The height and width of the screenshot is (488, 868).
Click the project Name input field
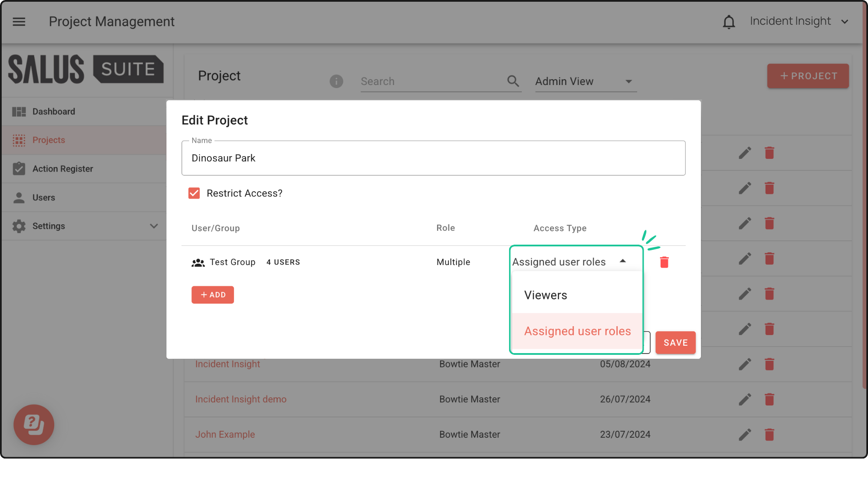(433, 158)
